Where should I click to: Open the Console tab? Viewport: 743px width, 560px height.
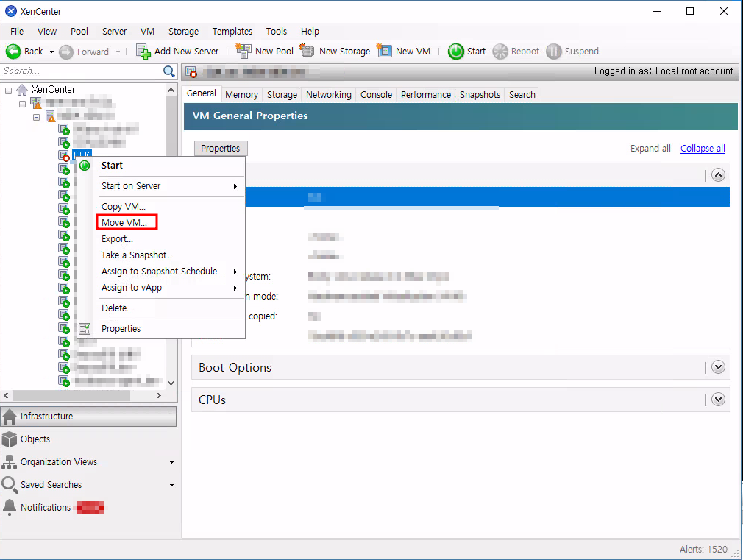376,94
